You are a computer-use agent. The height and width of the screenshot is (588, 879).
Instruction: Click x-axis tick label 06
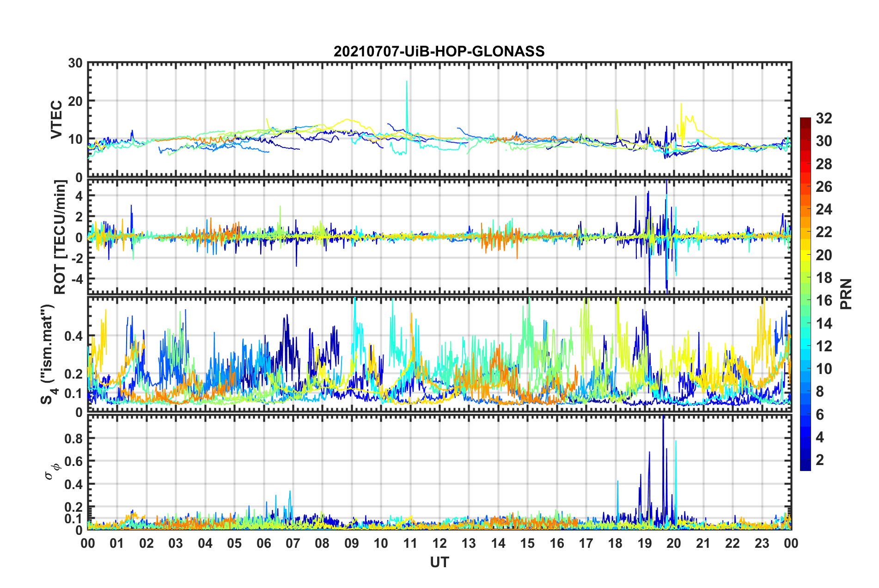(x=263, y=544)
